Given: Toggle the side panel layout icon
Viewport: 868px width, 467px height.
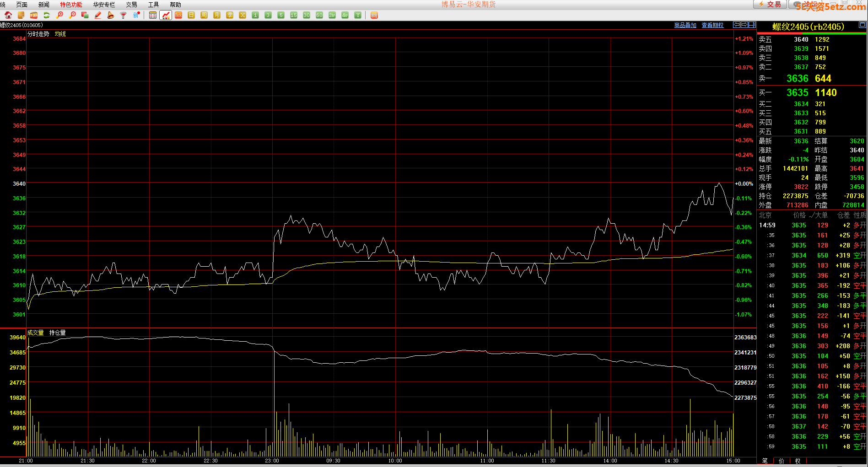Looking at the screenshot, I should [x=752, y=25].
